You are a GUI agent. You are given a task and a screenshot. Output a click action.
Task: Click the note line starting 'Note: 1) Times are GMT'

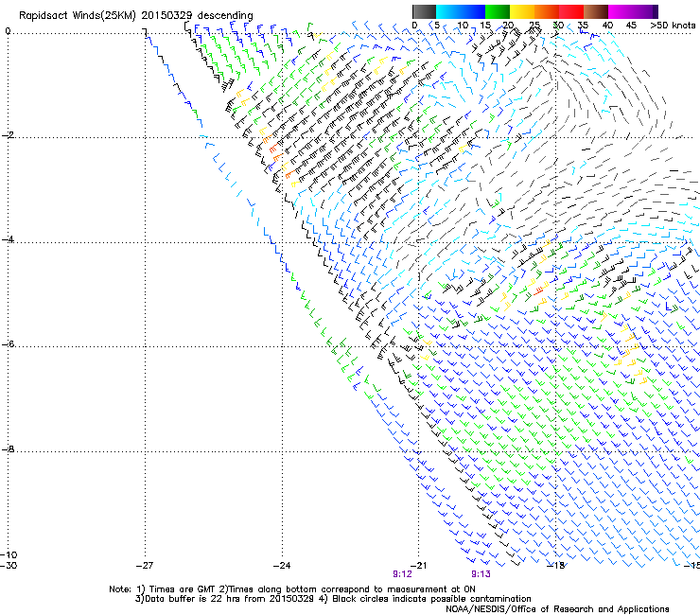(x=292, y=589)
